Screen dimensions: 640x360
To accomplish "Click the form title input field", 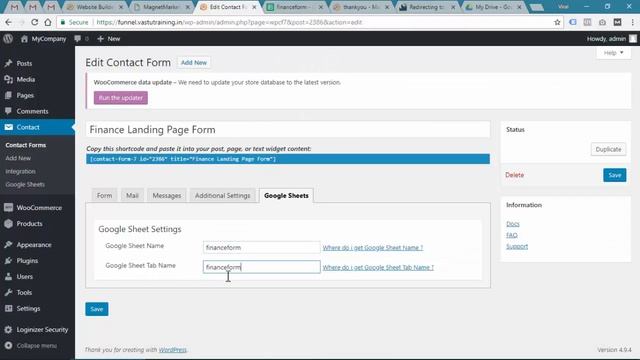I will pyautogui.click(x=288, y=129).
